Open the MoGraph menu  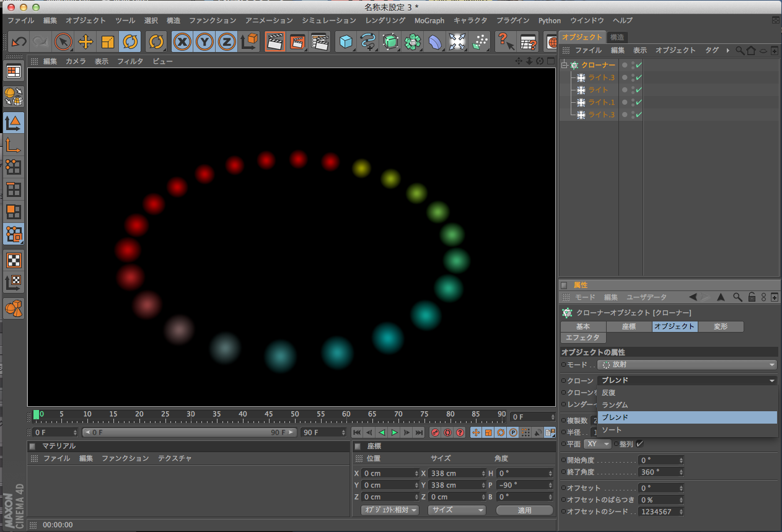click(x=429, y=20)
